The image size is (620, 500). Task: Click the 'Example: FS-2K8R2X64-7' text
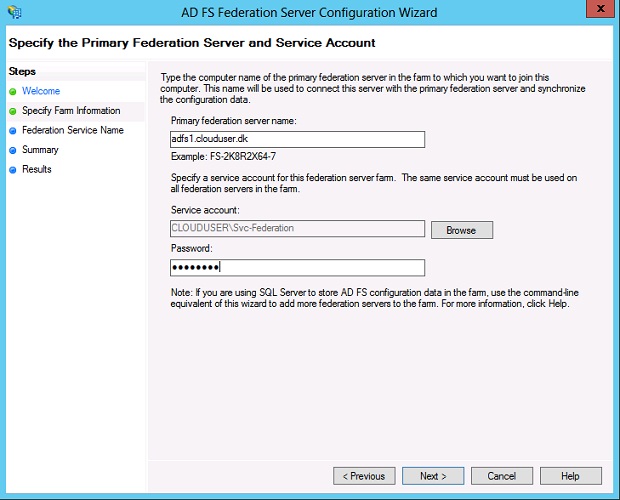pos(223,157)
